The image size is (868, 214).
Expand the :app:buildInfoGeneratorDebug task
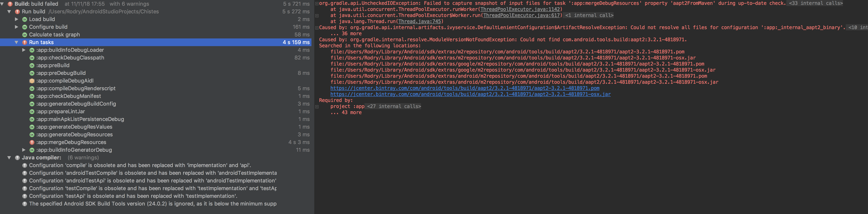[24, 150]
